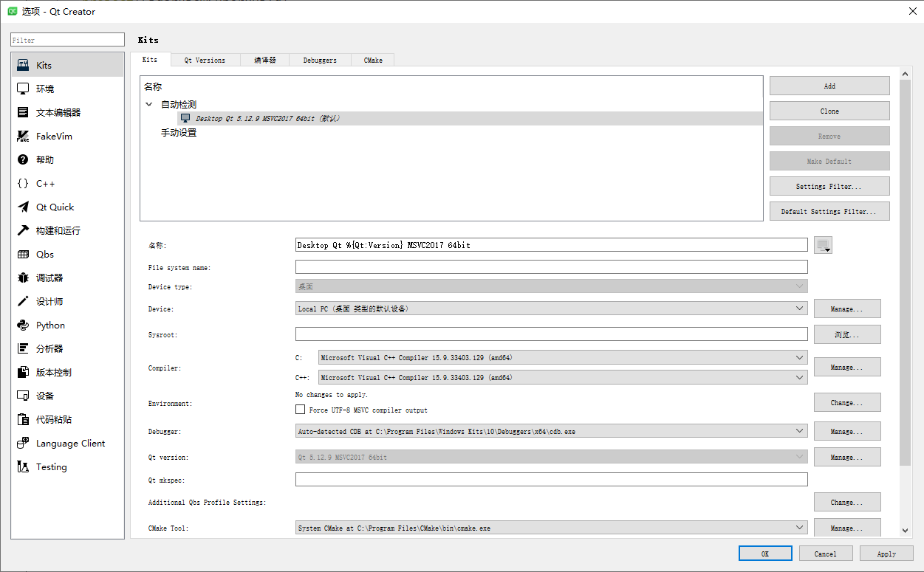
Task: Click 浏览... to browse for Sysroot
Action: tap(847, 334)
